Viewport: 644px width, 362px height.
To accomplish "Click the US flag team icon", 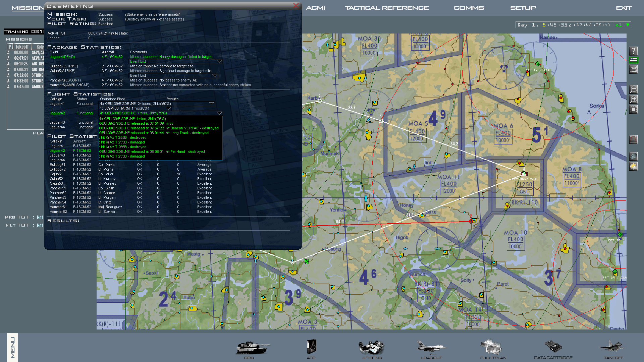I will [x=633, y=60].
